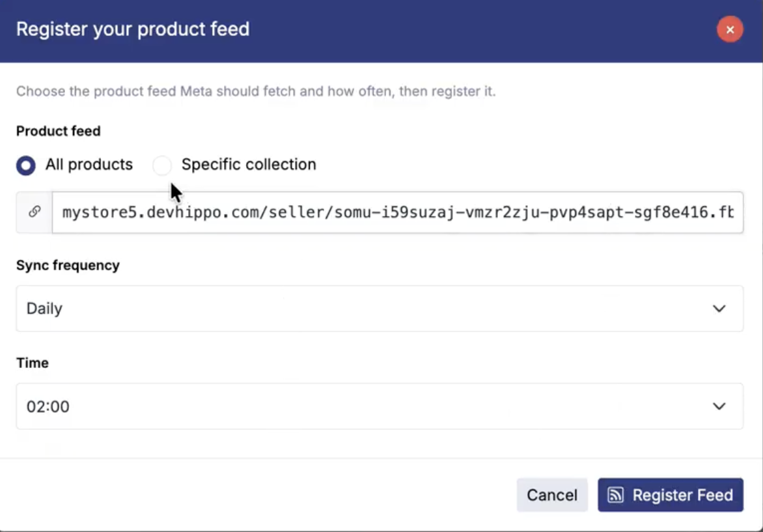Submit with the Register Feed button
763x532 pixels.
tap(671, 495)
